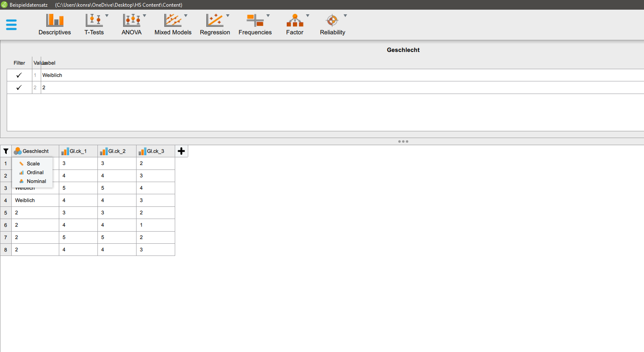
Task: Open the T-Tests analysis menu
Action: click(94, 24)
